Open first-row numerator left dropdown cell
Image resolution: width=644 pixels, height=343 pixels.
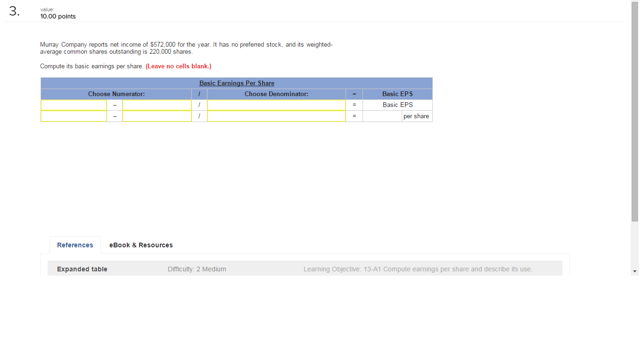74,105
